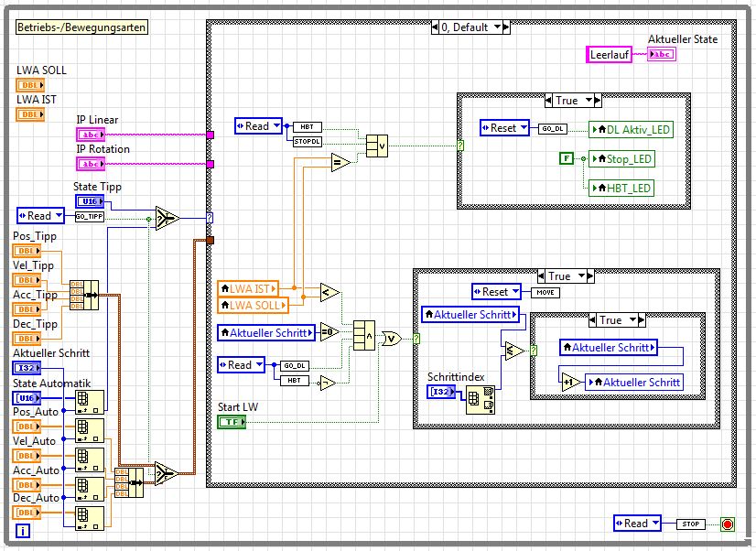Open the innermost True case selector dropdown
This screenshot has width=756, height=551.
click(633, 320)
